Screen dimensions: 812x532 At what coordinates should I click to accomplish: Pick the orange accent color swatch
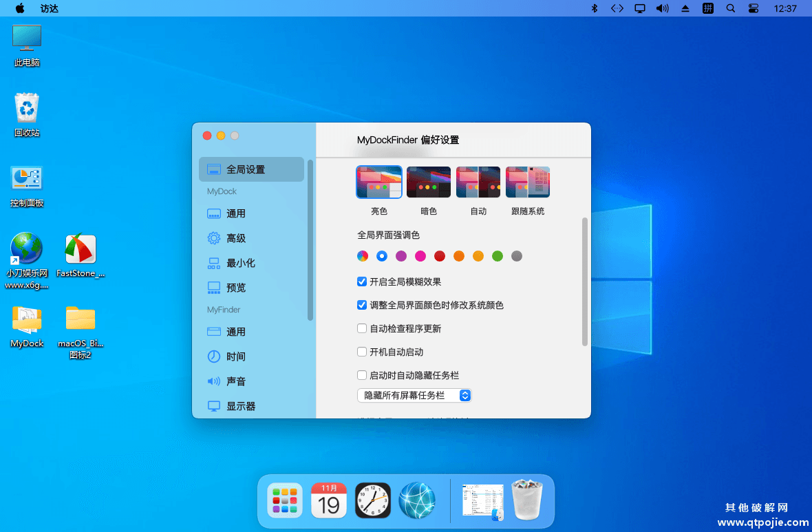tap(459, 256)
